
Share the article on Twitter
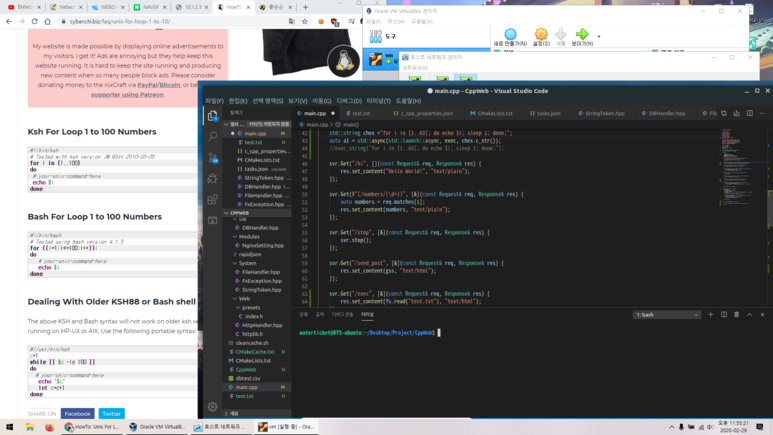click(x=111, y=414)
